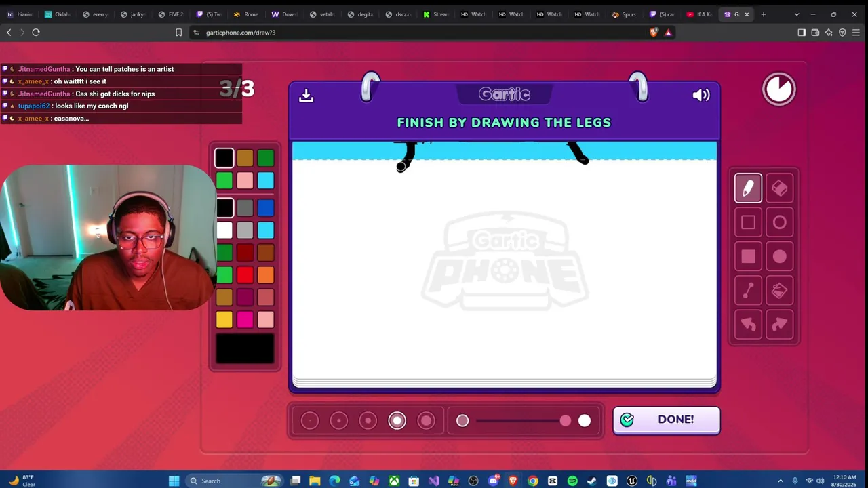The image size is (868, 488).
Task: Switch to the Rome browser tab
Action: [246, 14]
